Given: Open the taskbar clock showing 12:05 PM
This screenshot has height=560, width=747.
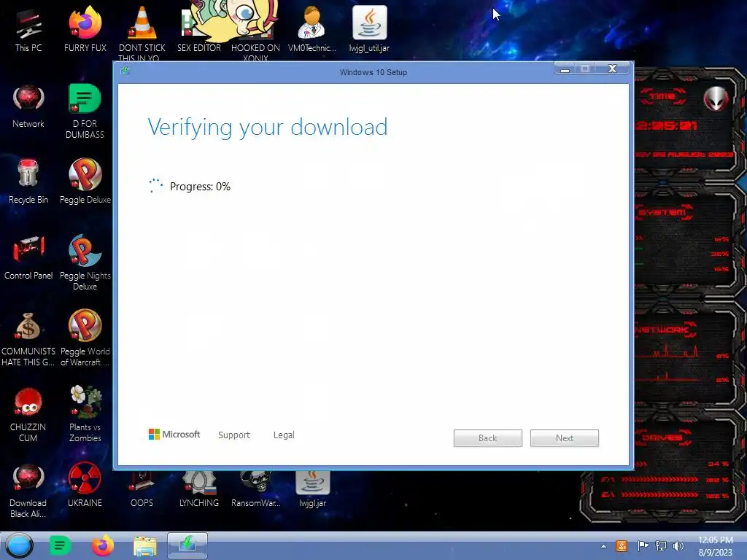Looking at the screenshot, I should [x=716, y=546].
